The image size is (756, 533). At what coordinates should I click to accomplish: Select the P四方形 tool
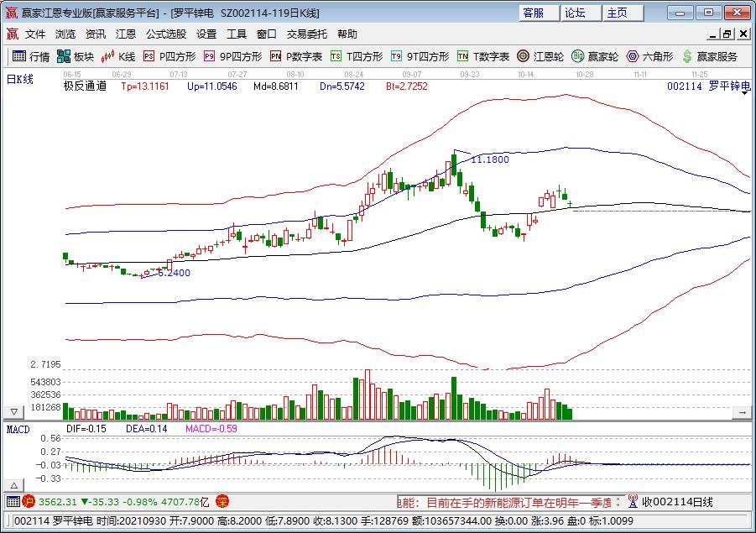(x=169, y=56)
